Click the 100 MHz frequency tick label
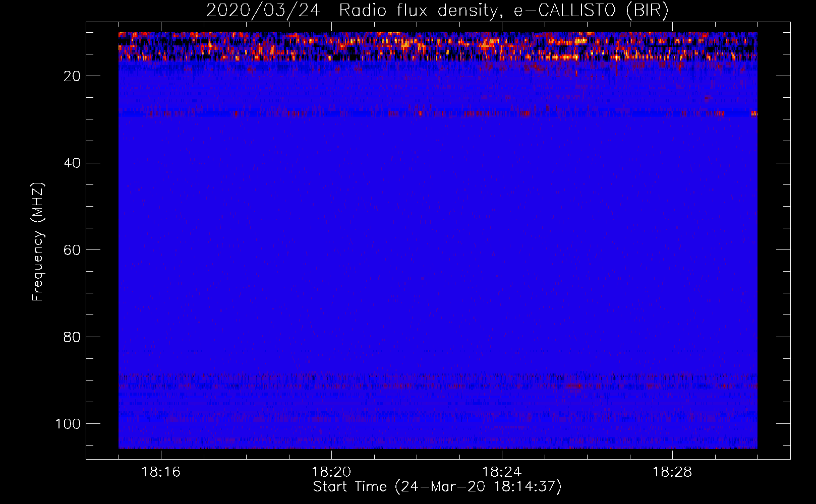Viewport: 816px width, 504px height. [68, 424]
